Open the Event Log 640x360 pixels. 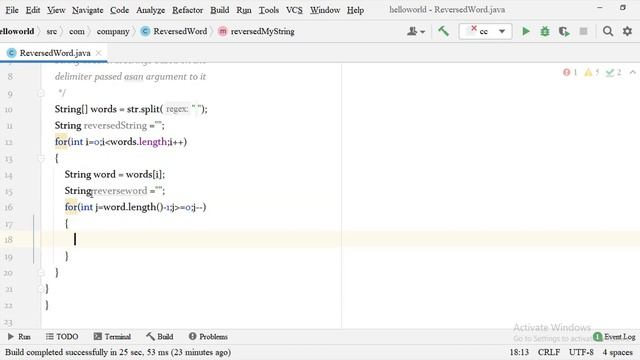(x=614, y=337)
